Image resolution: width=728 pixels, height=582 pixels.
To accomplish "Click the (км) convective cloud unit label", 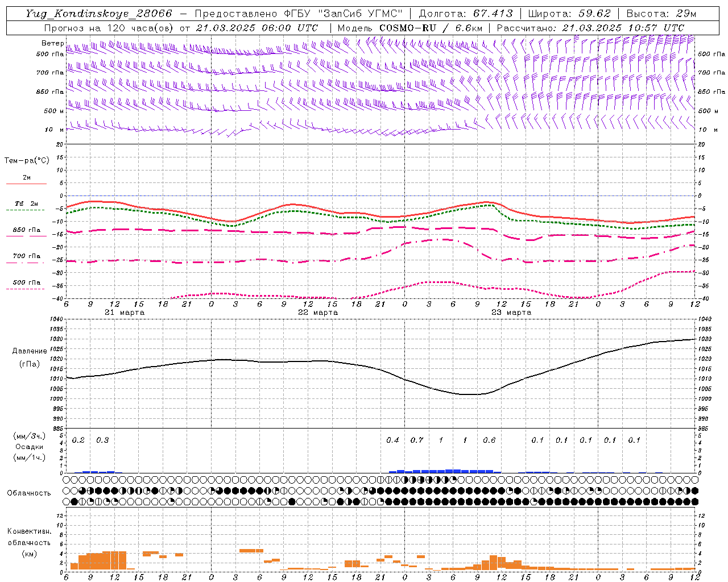I will click(29, 554).
